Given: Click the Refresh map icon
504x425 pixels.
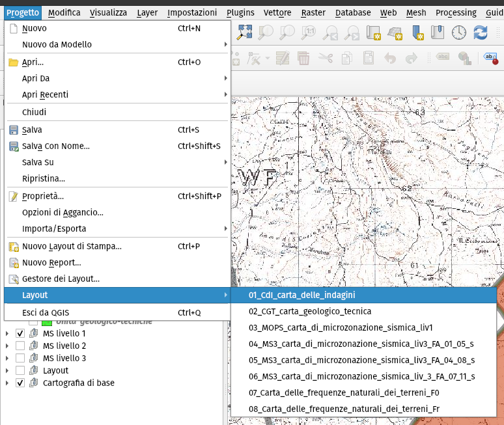Looking at the screenshot, I should point(481,33).
